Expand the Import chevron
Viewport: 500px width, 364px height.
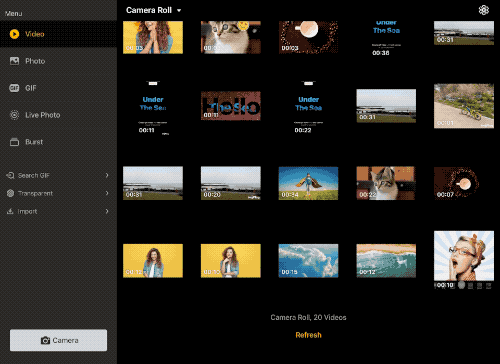coord(107,211)
